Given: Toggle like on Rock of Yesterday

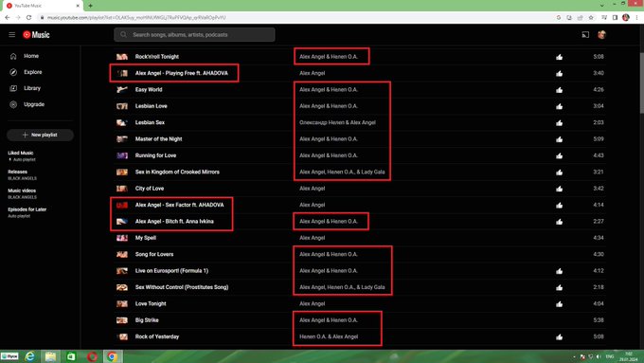Looking at the screenshot, I should point(559,336).
